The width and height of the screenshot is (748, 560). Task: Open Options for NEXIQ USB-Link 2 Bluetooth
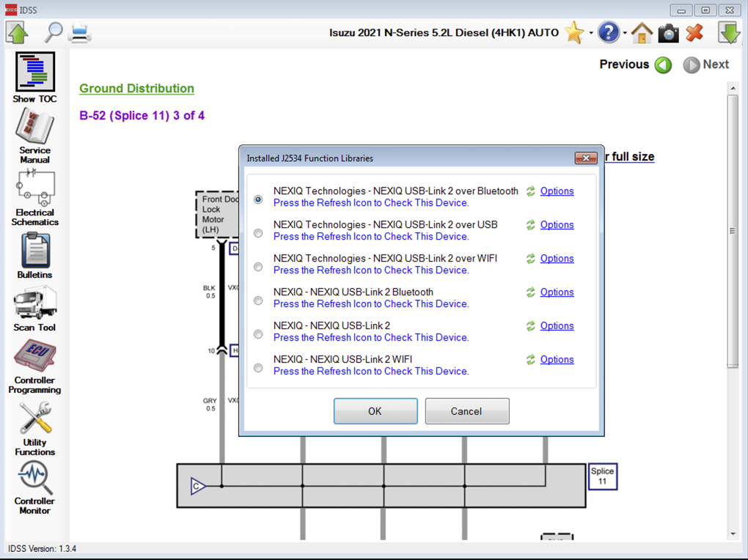557,292
